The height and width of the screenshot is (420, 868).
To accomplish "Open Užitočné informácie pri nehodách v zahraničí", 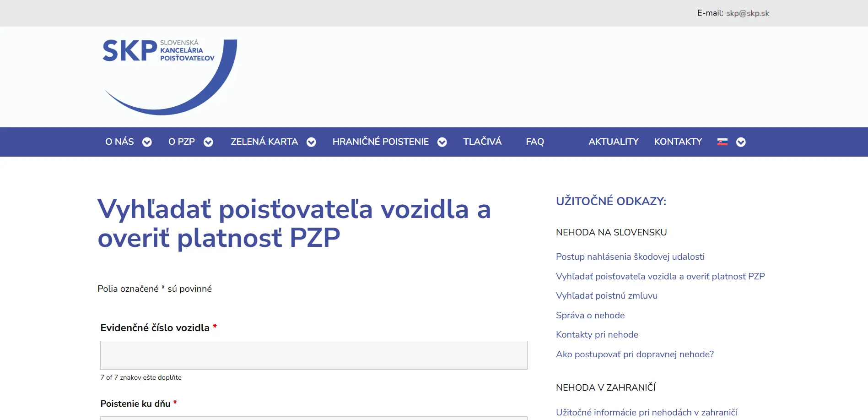I will tap(646, 413).
